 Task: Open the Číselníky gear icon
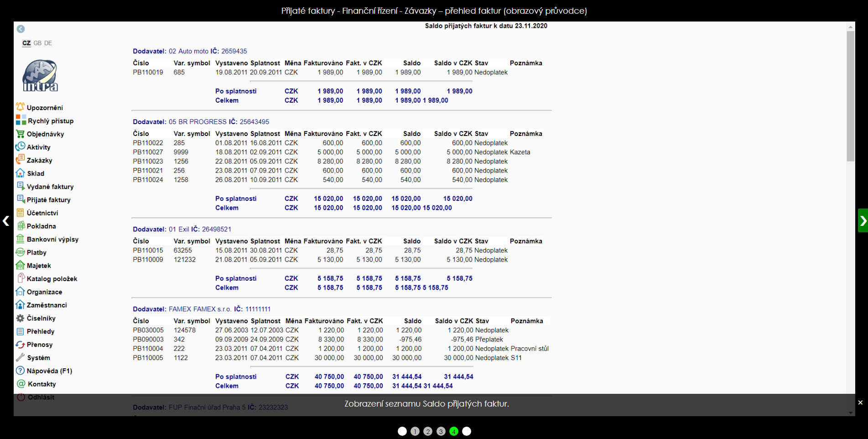[20, 318]
